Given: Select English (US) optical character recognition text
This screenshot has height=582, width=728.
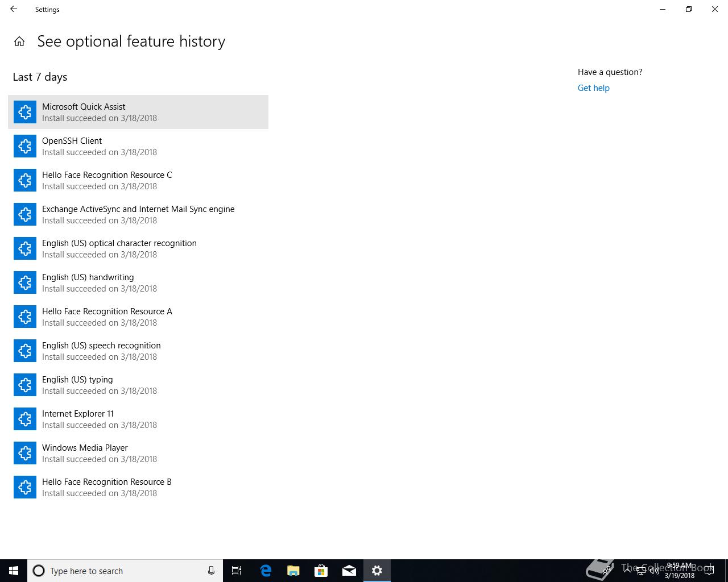Looking at the screenshot, I should 119,243.
